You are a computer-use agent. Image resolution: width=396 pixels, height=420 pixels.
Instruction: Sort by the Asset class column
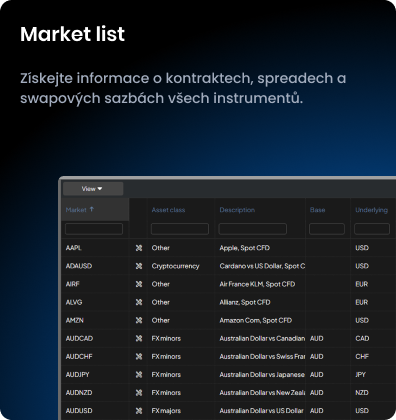point(168,210)
